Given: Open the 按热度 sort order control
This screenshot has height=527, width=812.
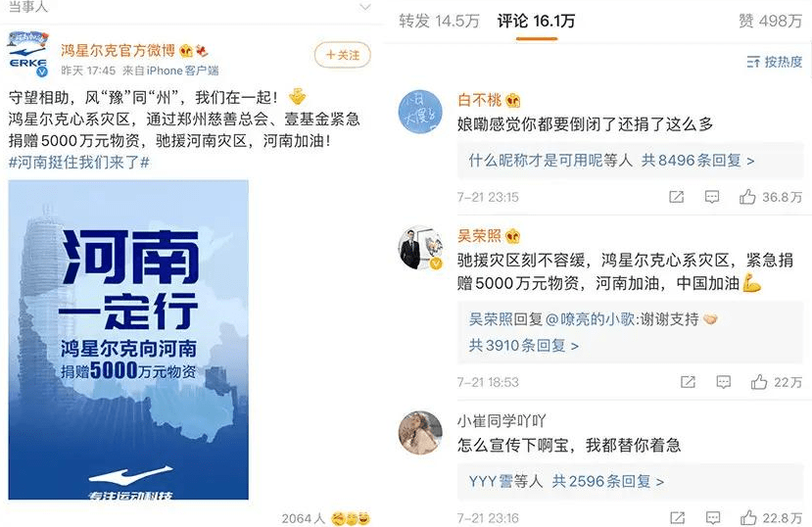Looking at the screenshot, I should (774, 62).
